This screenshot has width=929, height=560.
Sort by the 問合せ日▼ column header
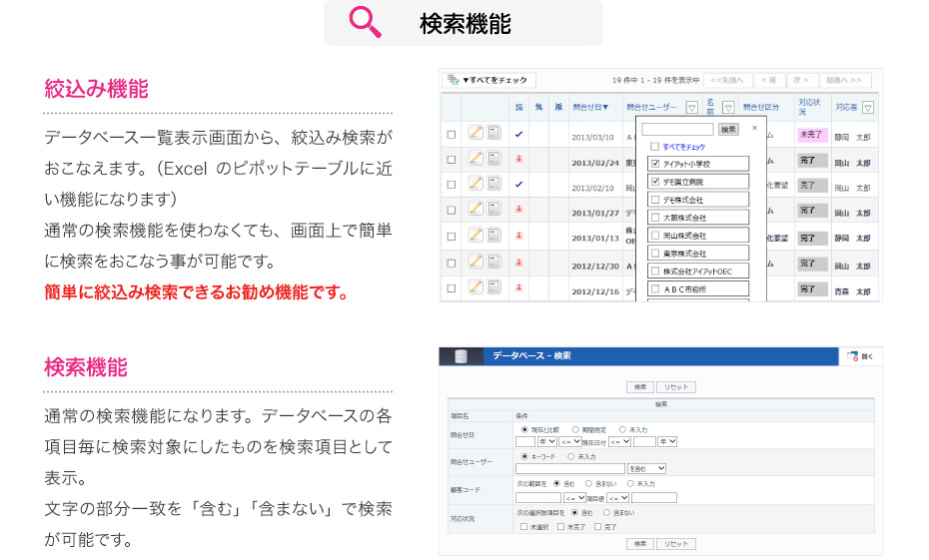[589, 107]
